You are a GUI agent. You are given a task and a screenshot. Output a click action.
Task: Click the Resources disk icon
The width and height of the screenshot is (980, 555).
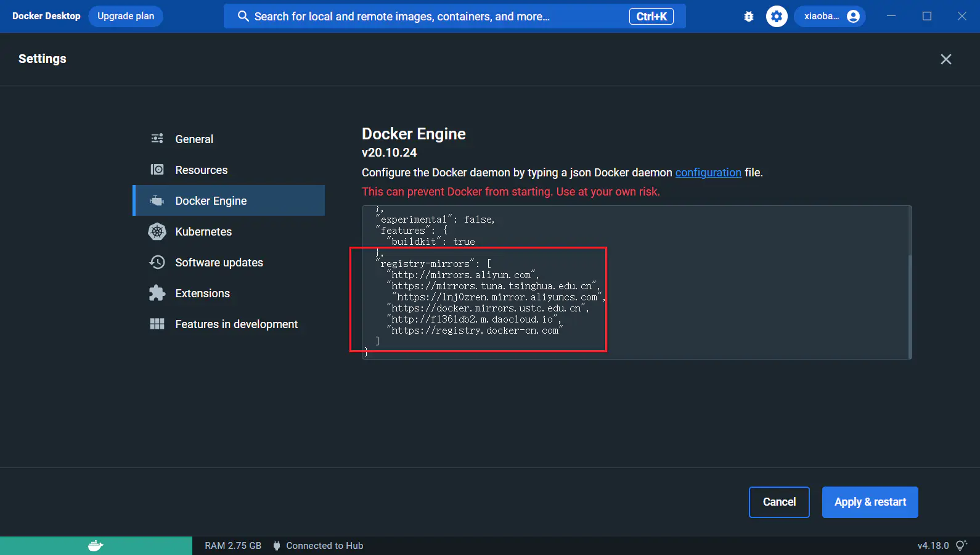click(157, 170)
